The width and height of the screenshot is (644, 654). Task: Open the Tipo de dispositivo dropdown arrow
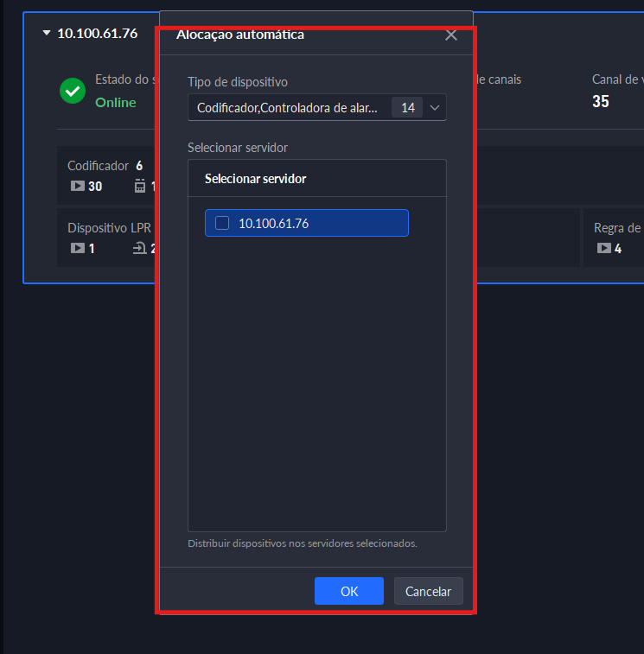tap(435, 108)
